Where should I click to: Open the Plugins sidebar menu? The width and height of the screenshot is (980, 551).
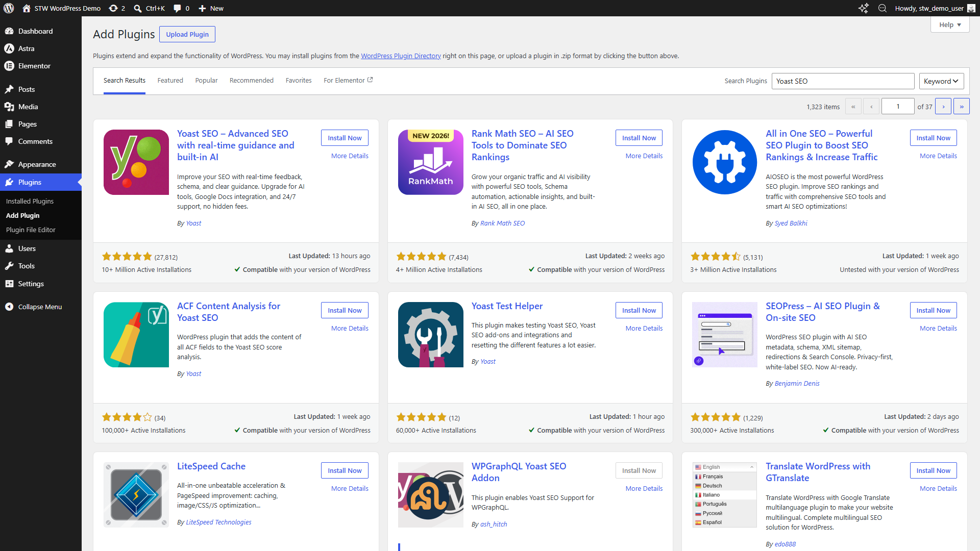[x=41, y=182]
